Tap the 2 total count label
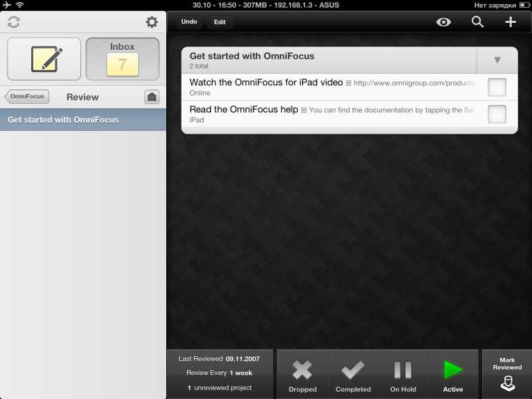This screenshot has width=532, height=399. coord(199,66)
